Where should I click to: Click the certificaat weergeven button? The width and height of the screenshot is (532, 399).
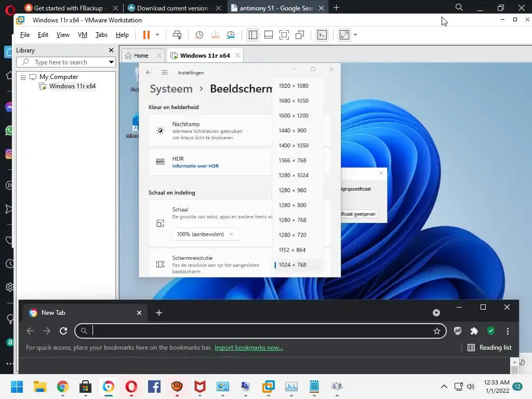point(358,214)
